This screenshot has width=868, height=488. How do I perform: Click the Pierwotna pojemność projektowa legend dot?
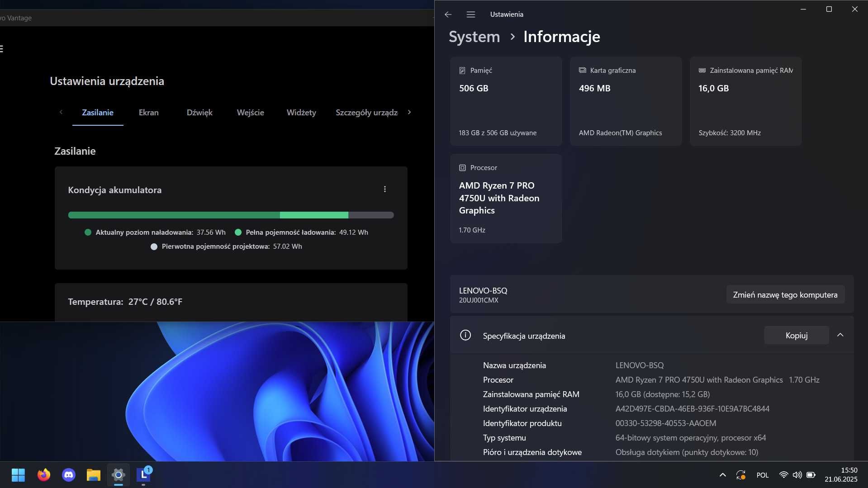154,246
